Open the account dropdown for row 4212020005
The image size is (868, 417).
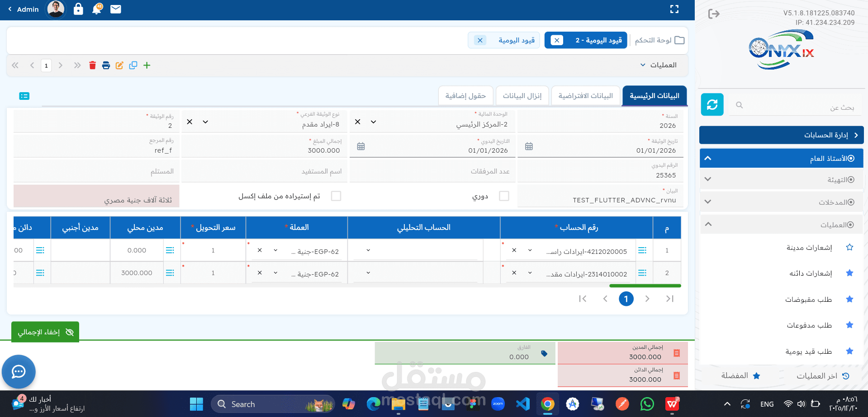point(530,250)
